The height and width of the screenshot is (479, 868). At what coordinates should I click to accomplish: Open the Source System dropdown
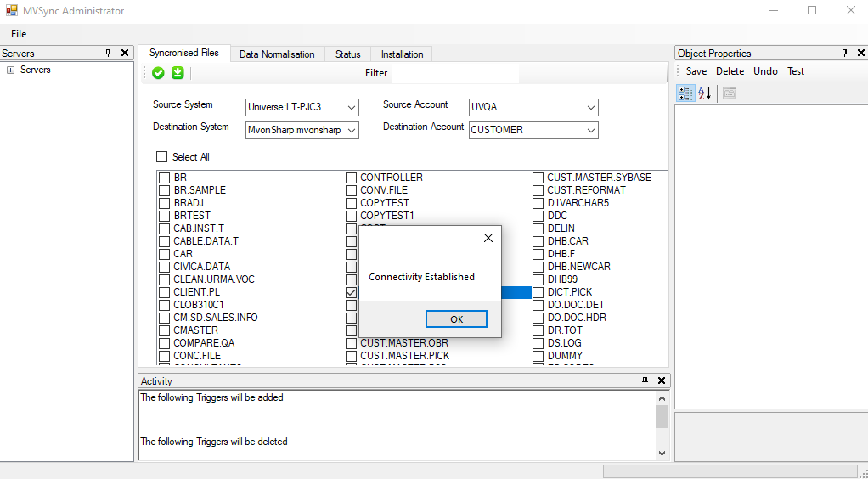pyautogui.click(x=351, y=107)
